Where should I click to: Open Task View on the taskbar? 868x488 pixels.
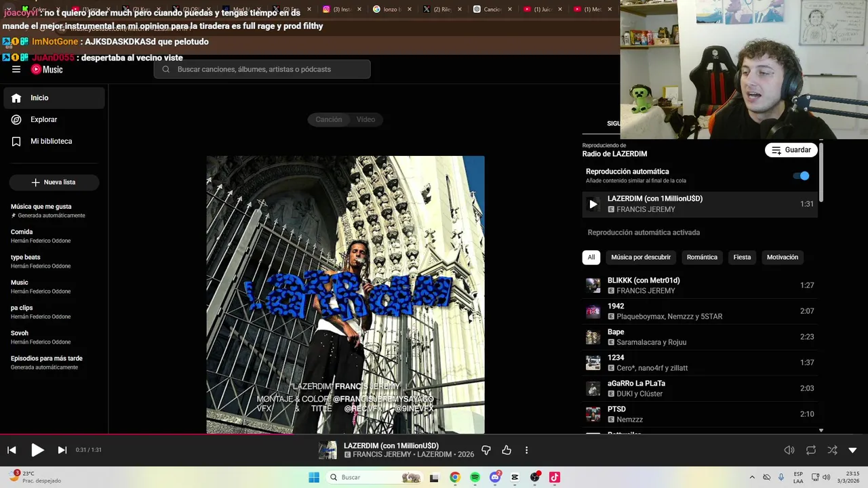pyautogui.click(x=435, y=477)
